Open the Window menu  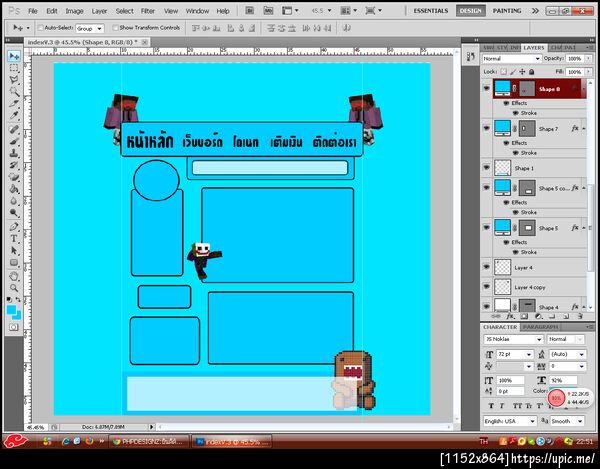pos(197,11)
